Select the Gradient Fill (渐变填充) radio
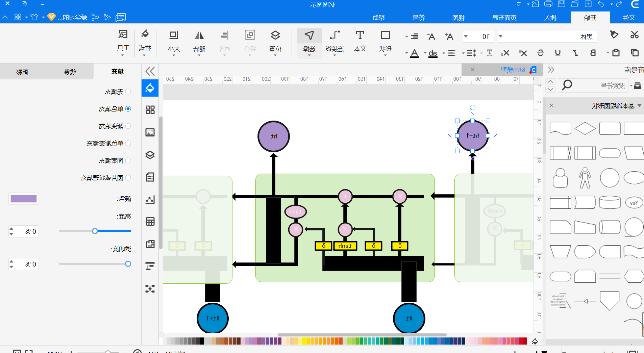This screenshot has height=353, width=644. [x=128, y=126]
